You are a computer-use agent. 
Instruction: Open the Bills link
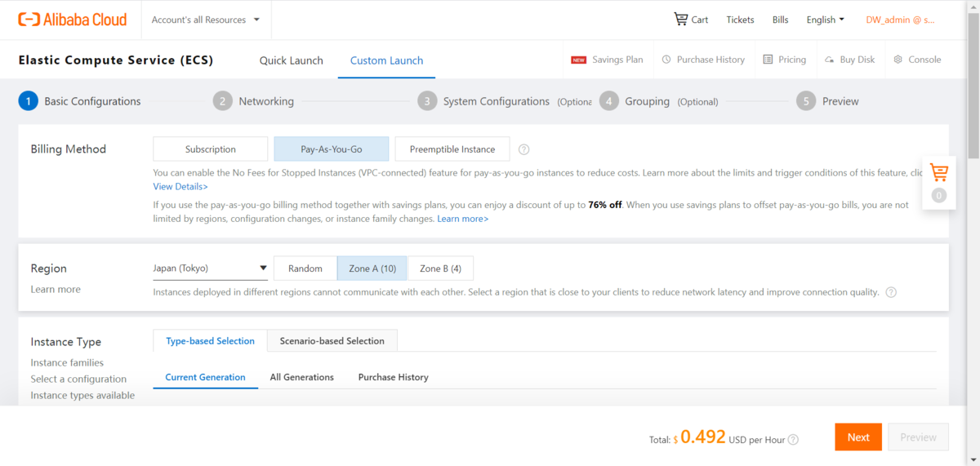coord(781,20)
